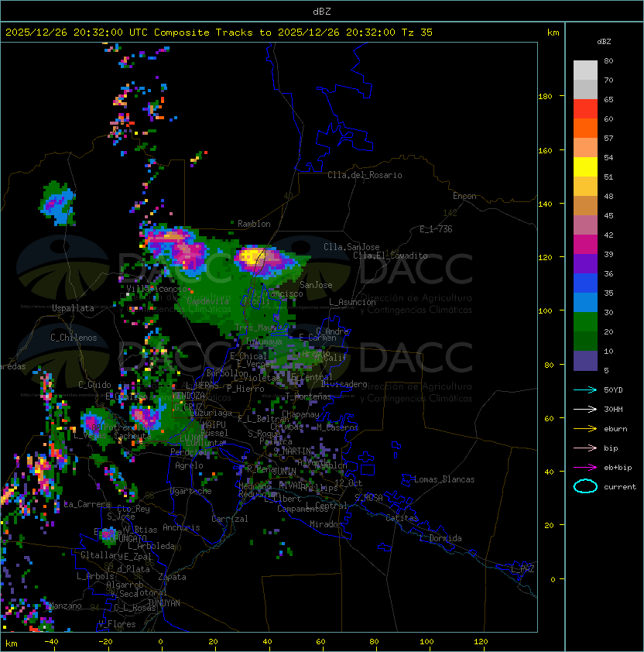Viewport: 644px width, 652px height.
Task: Select the yellow eburn arrow icon
Action: coord(585,429)
